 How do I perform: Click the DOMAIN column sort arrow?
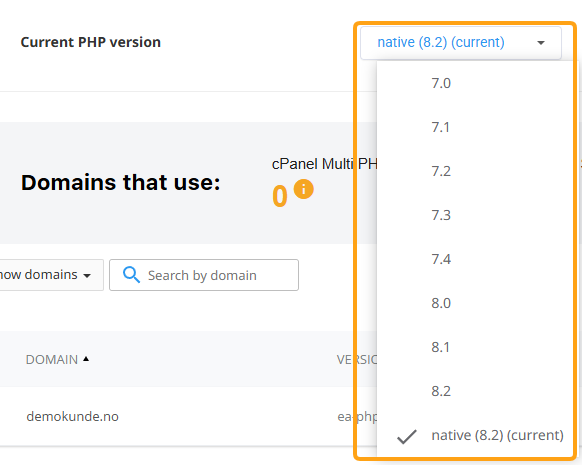click(86, 359)
